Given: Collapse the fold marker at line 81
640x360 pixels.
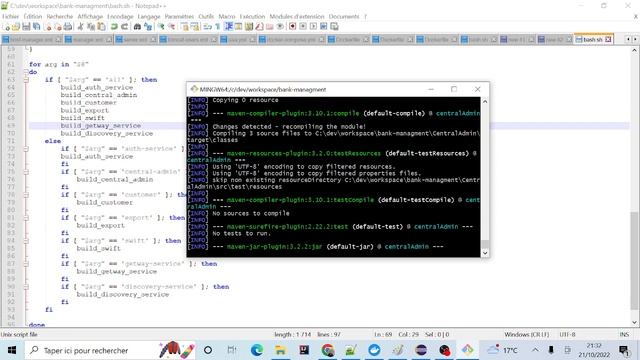Looking at the screenshot, I should point(26,218).
